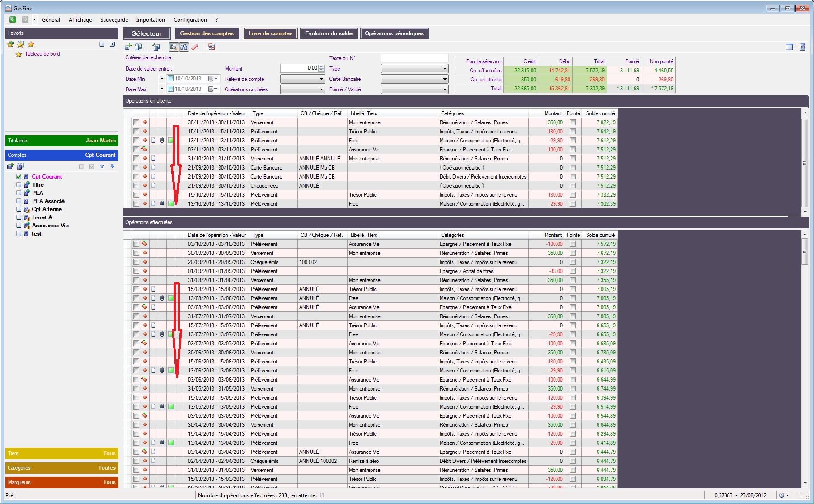Click the add account icon under Comptes
The image size is (814, 504).
click(x=11, y=166)
